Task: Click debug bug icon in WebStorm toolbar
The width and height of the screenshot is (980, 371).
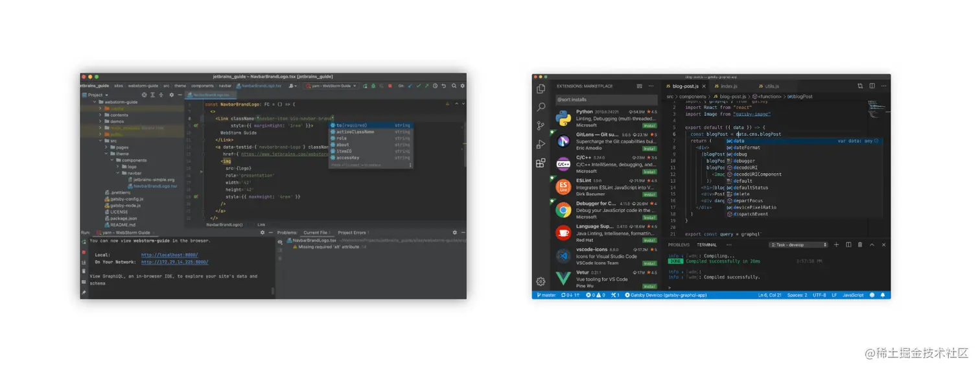Action: click(373, 86)
